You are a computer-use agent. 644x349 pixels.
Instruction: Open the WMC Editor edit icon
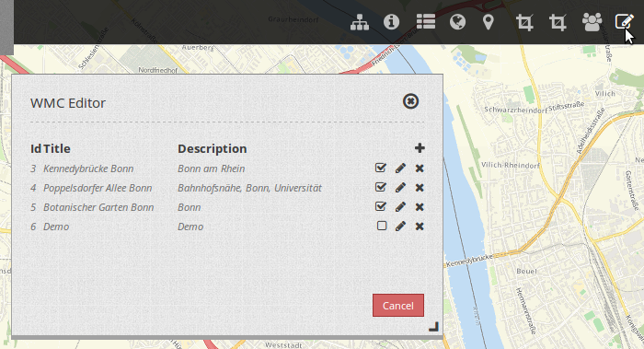pyautogui.click(x=624, y=21)
